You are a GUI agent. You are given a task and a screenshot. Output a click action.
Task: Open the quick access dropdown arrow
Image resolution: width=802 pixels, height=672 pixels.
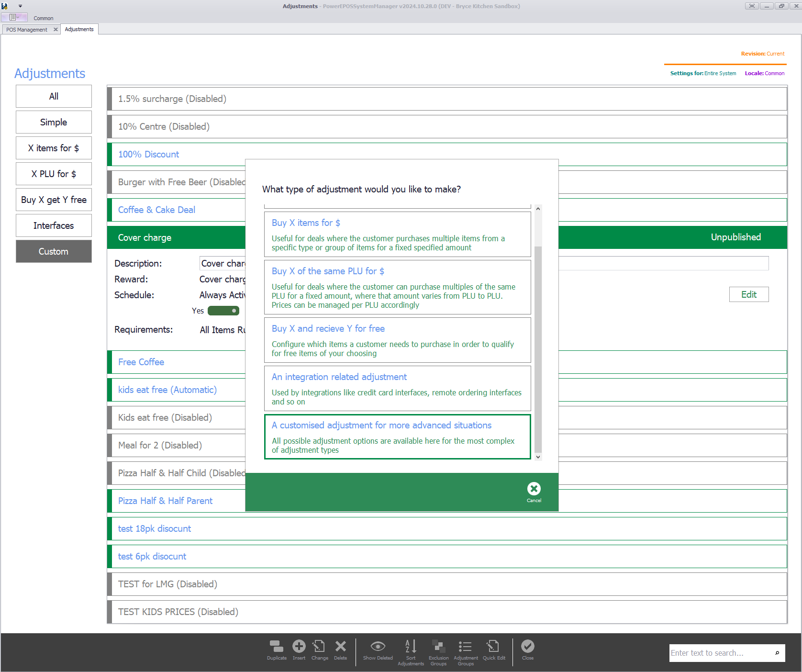tap(20, 6)
